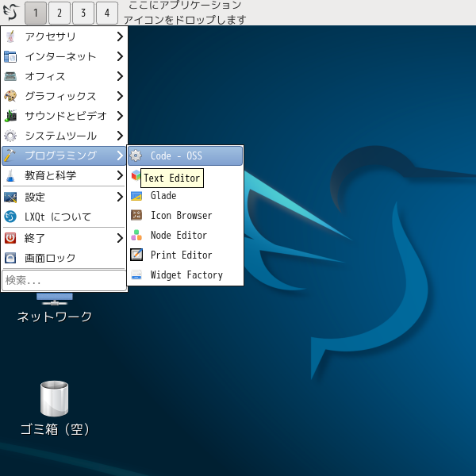This screenshot has width=476, height=476.
Task: Click the Code - OSS gear icon
Action: [x=136, y=155]
